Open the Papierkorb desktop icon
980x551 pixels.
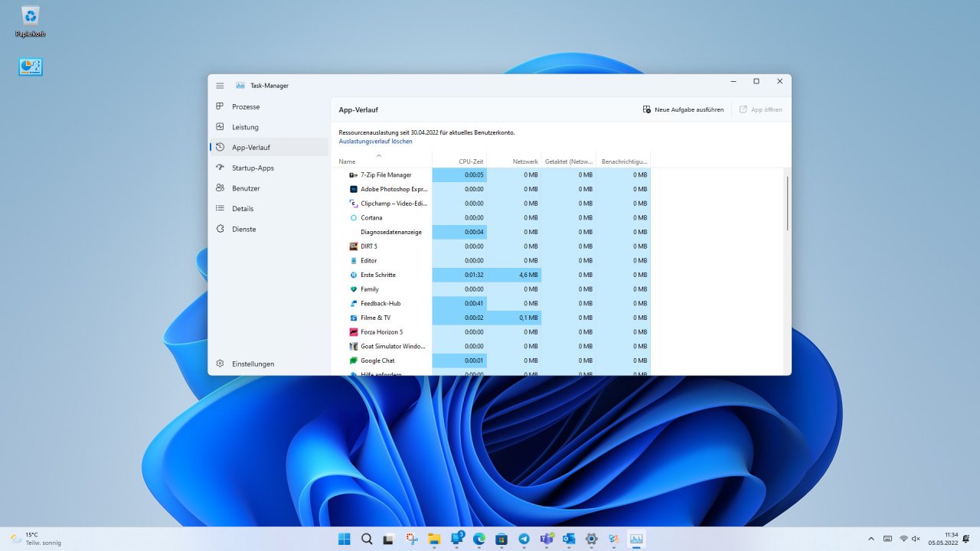31,21
